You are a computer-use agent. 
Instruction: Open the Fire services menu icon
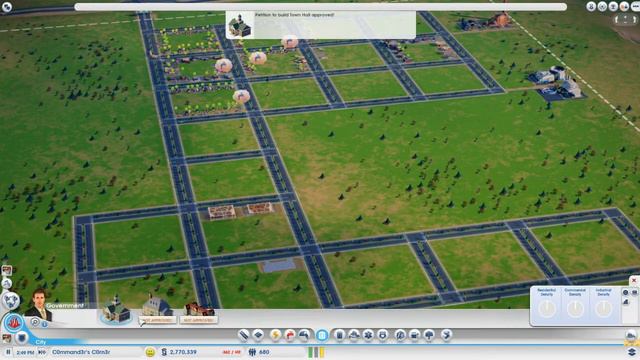[x=353, y=335]
